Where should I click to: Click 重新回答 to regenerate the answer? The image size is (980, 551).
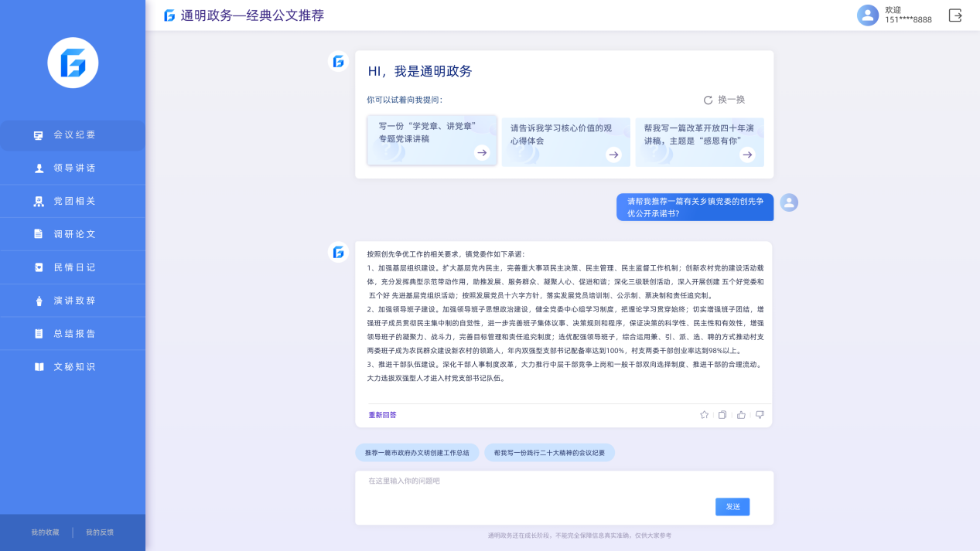[x=382, y=415]
